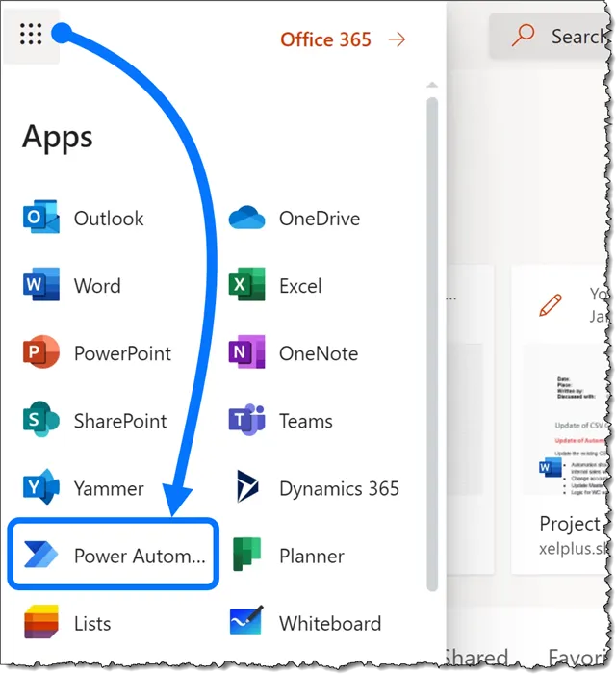
Task: Click the Power Automate icon
Action: click(40, 556)
